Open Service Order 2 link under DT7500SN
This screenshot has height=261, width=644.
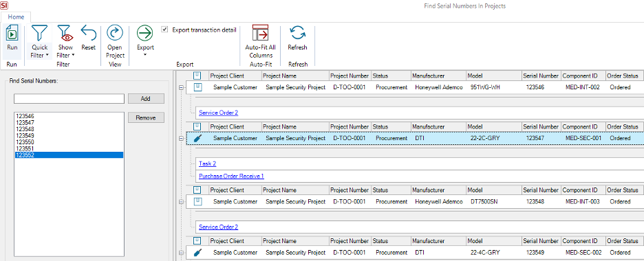219,227
